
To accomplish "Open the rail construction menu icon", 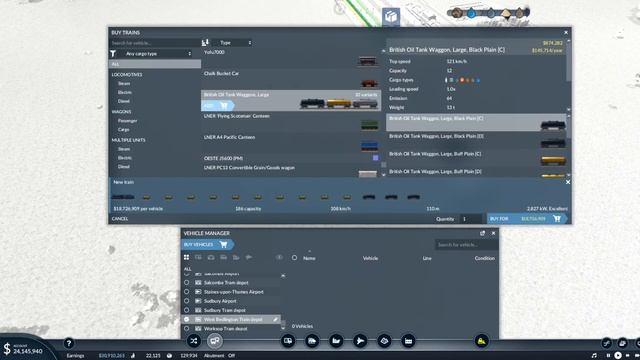I will [x=312, y=341].
